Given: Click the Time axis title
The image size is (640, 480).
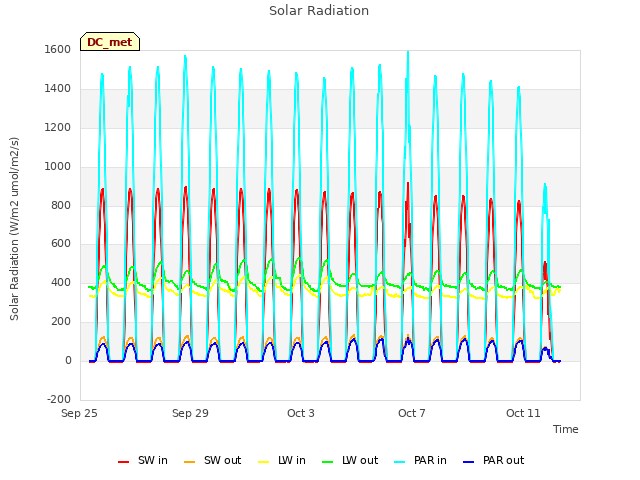Looking at the screenshot, I should 566,429.
